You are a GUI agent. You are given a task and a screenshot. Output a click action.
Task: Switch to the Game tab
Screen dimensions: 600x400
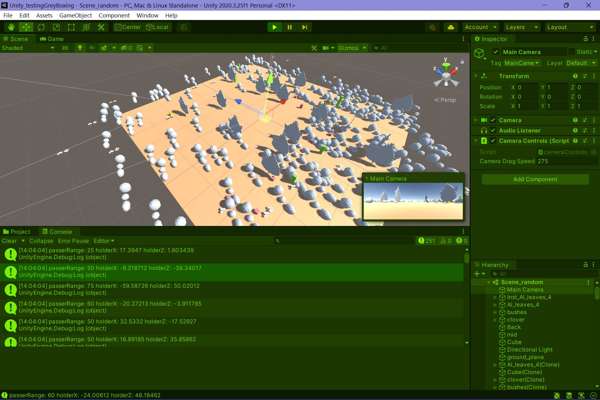pos(53,38)
